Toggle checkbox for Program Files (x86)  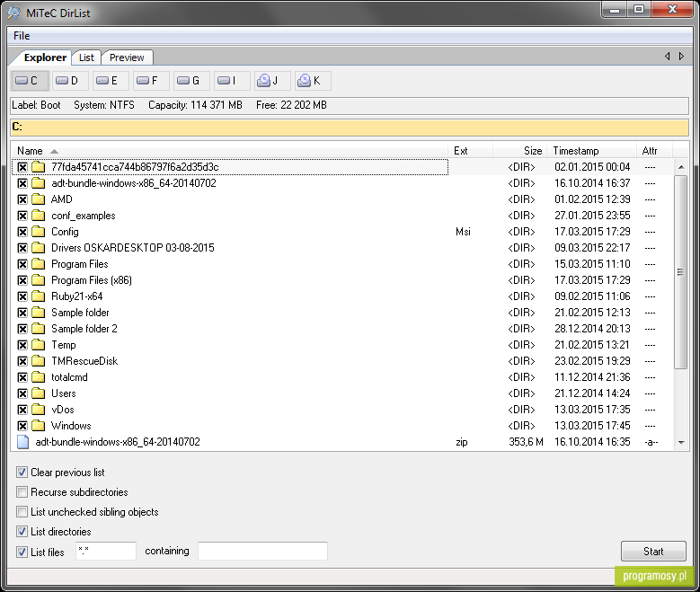[22, 280]
